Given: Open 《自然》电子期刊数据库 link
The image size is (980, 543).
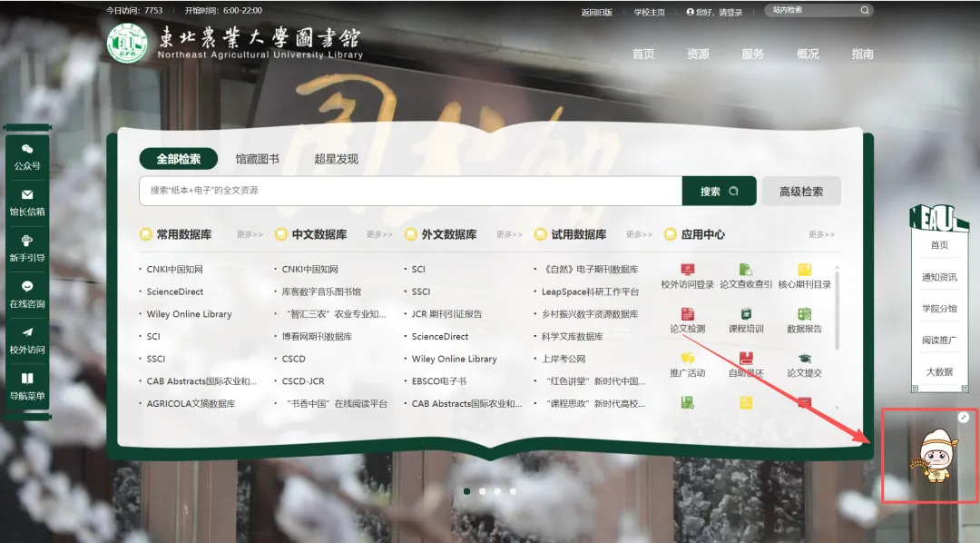Looking at the screenshot, I should [590, 269].
